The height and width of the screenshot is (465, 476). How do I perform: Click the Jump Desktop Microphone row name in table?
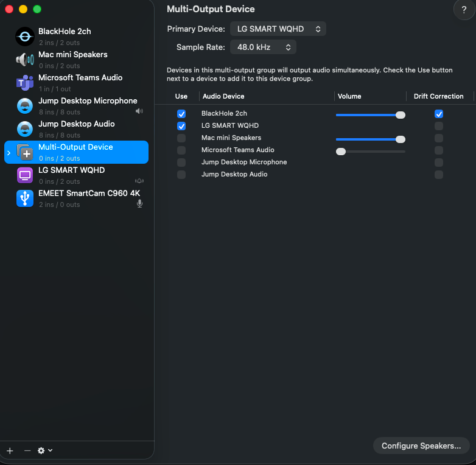(244, 162)
